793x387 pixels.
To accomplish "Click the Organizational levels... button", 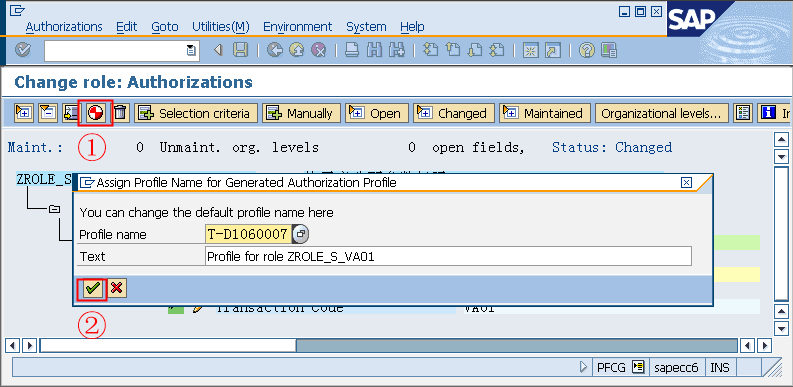I will tap(662, 113).
